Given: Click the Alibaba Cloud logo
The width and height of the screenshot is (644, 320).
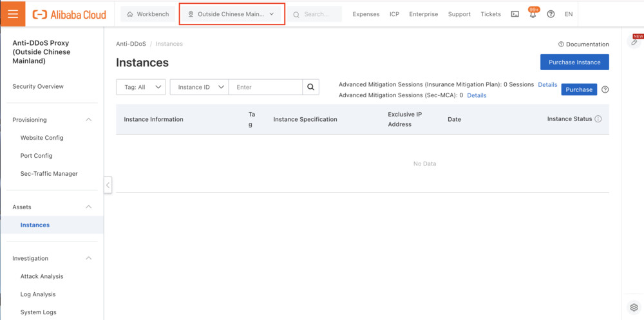Looking at the screenshot, I should 69,14.
